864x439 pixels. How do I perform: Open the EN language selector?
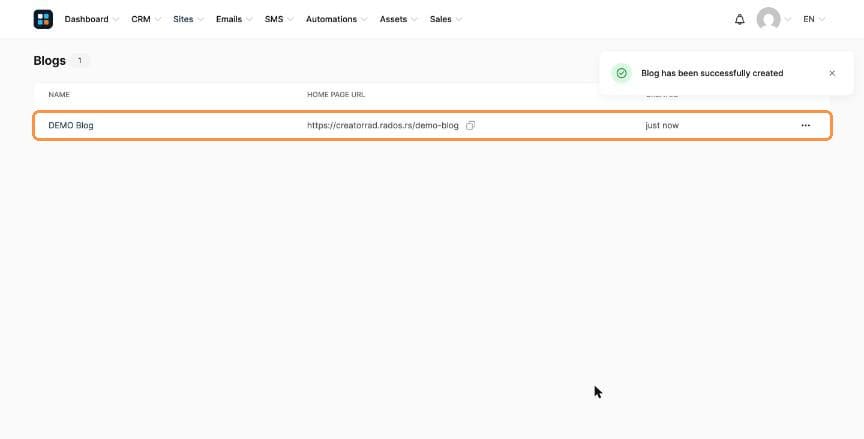coord(814,19)
